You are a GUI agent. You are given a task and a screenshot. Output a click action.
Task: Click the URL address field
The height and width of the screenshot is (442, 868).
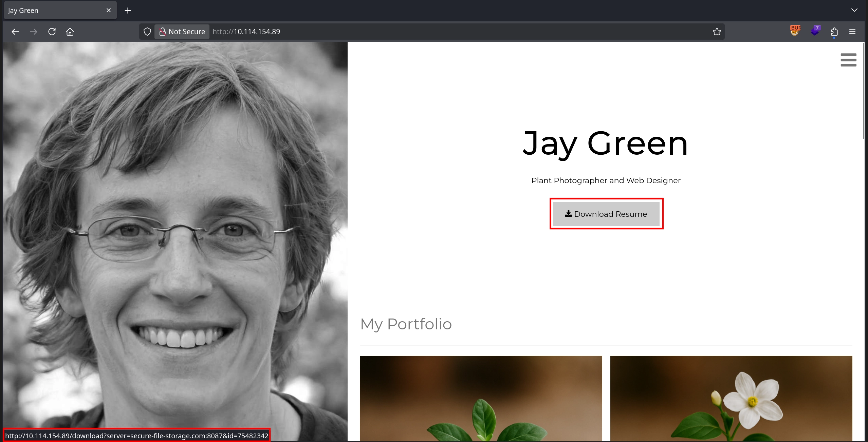(x=441, y=32)
